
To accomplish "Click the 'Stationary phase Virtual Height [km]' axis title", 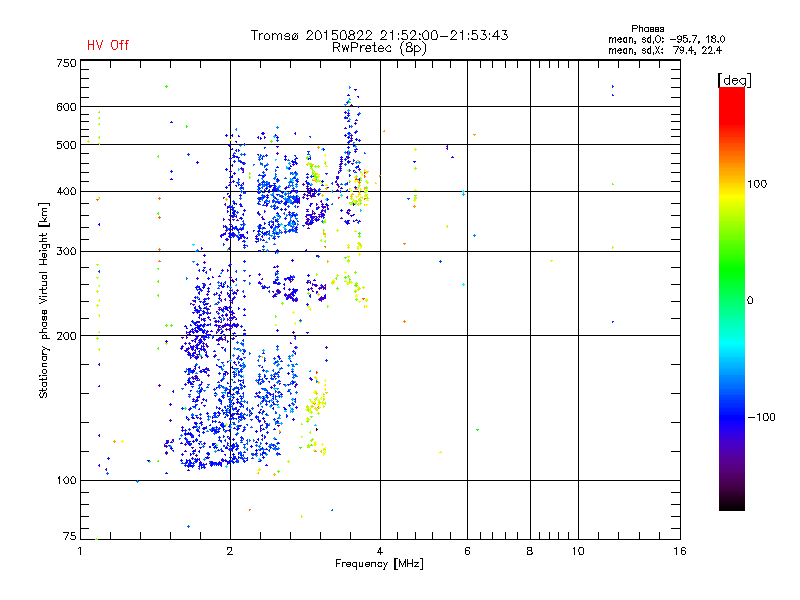I will 44,300.
